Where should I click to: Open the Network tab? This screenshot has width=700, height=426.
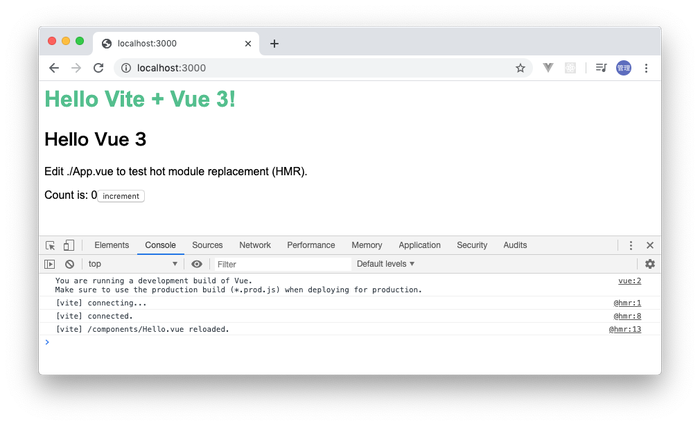click(x=255, y=245)
